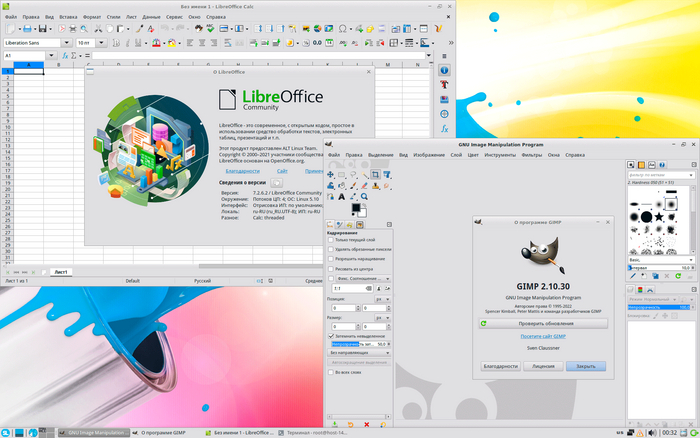The height and width of the screenshot is (438, 700).
Task: Enable 'Удалять обрезанные пиксели' checkbox
Action: [x=331, y=249]
